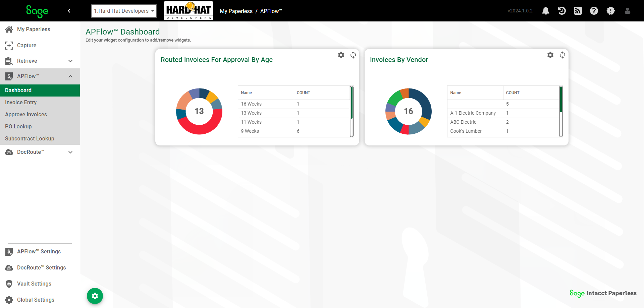
Task: Select Dashboard in the sidebar
Action: (x=40, y=90)
